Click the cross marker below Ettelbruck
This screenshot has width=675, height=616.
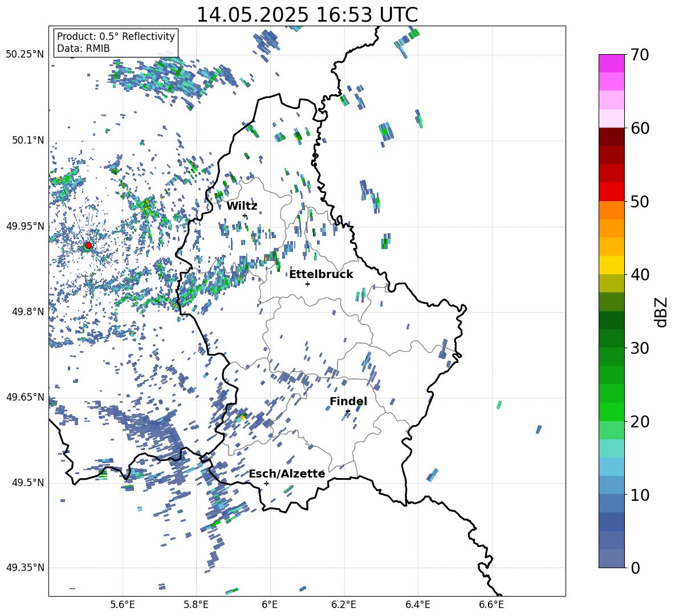[x=307, y=284]
